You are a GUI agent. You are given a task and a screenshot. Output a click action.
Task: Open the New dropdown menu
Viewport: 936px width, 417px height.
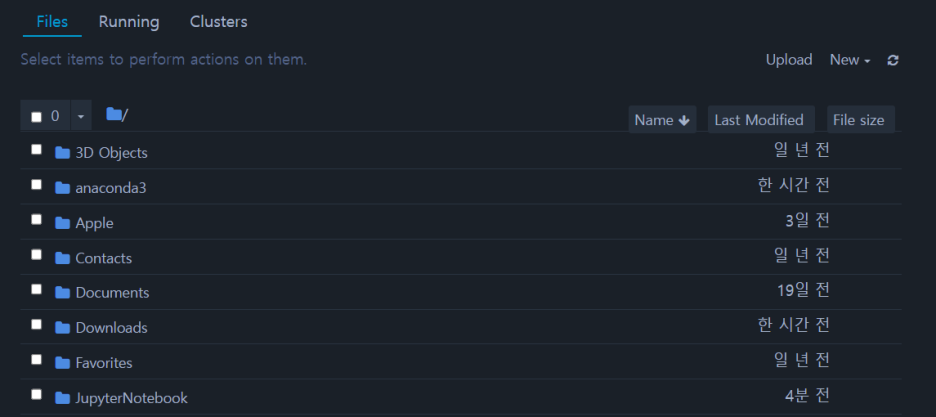click(850, 60)
